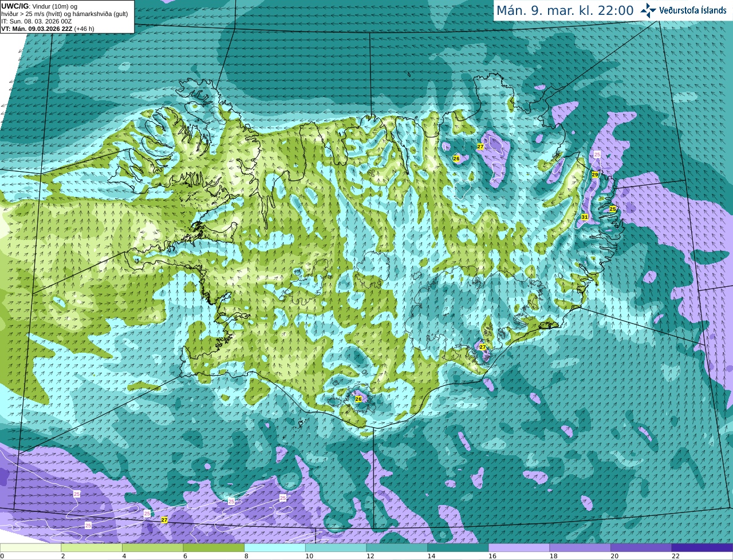Image resolution: width=733 pixels, height=560 pixels.
Task: Click the legend scale label '4'
Action: (x=124, y=556)
